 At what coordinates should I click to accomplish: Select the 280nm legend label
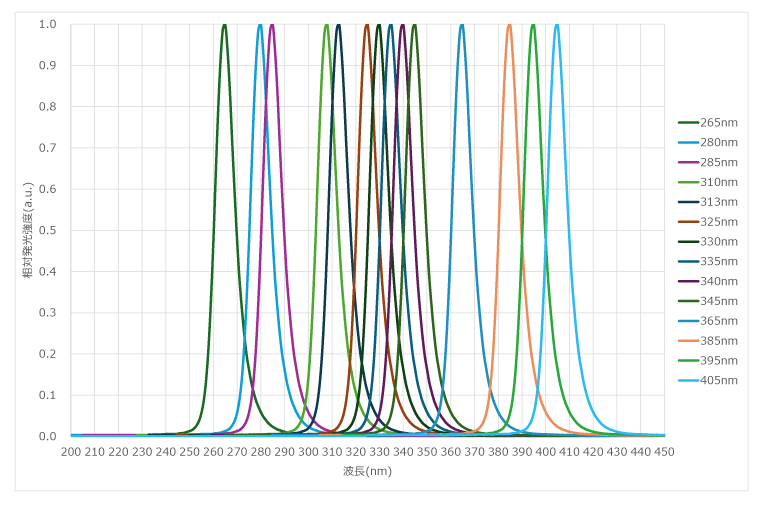pyautogui.click(x=718, y=142)
